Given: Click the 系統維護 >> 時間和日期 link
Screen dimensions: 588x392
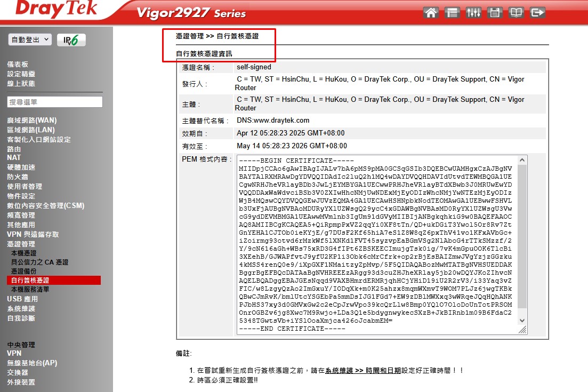Looking at the screenshot, I should 363,370.
